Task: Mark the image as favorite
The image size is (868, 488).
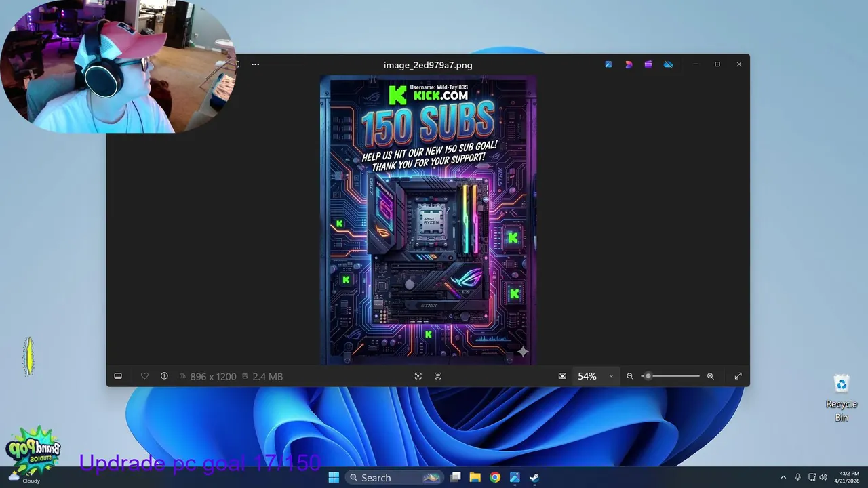Action: (144, 376)
